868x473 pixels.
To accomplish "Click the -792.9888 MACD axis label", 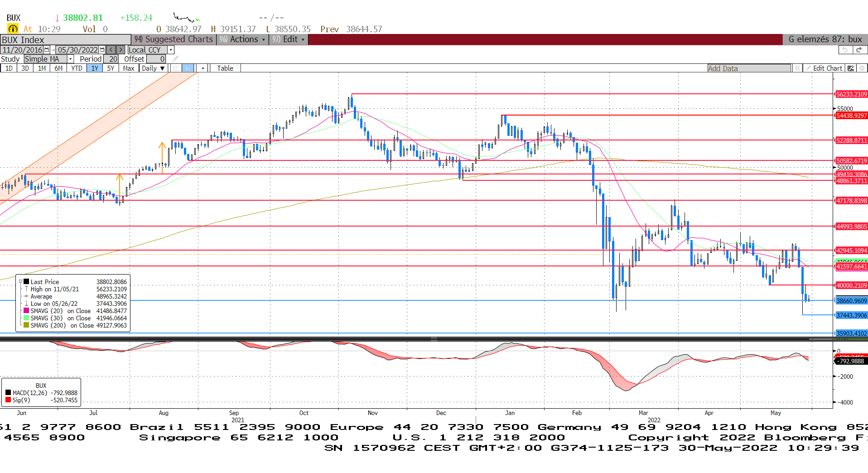I will click(x=851, y=361).
